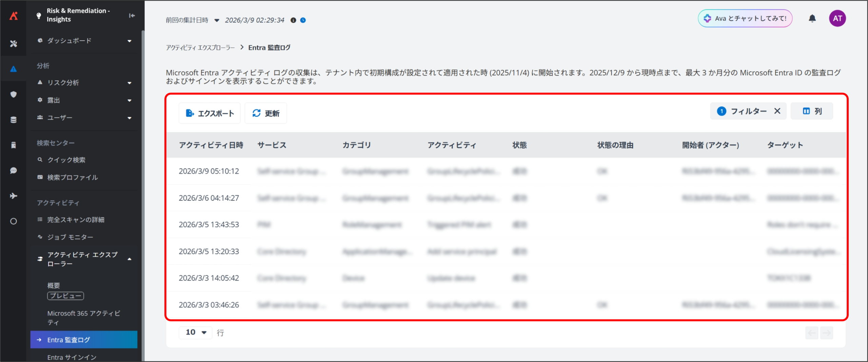The width and height of the screenshot is (868, 362).
Task: Click the blue clock icon beside timestamp
Action: pyautogui.click(x=303, y=20)
